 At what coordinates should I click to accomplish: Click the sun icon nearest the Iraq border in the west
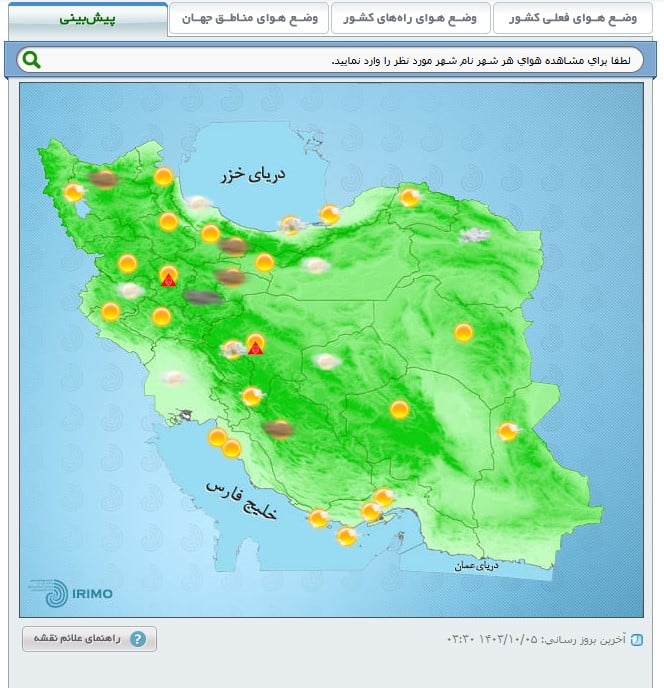(110, 312)
